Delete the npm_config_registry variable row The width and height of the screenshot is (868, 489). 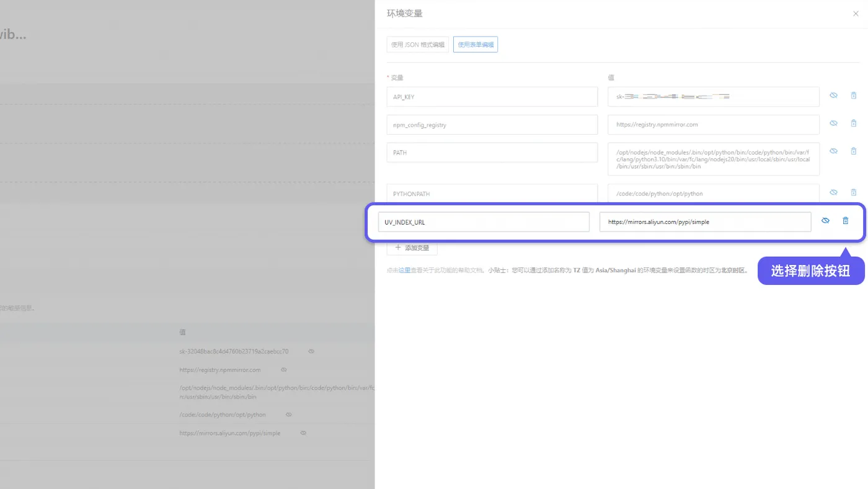(x=854, y=123)
